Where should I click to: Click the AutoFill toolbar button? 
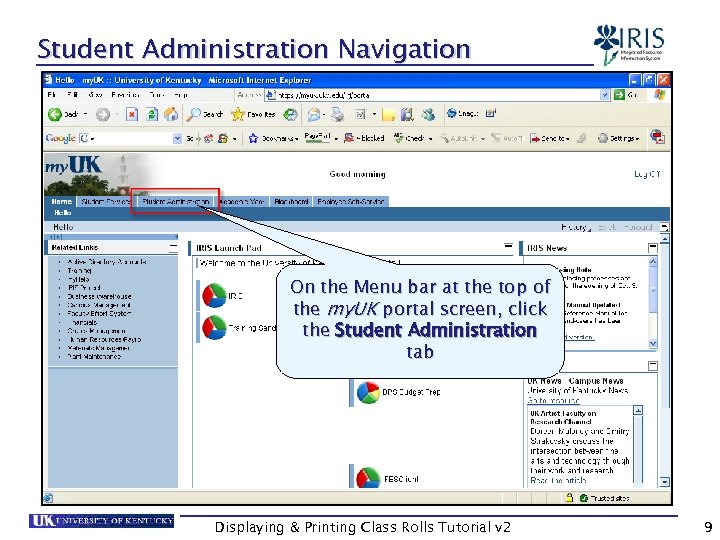[x=507, y=138]
